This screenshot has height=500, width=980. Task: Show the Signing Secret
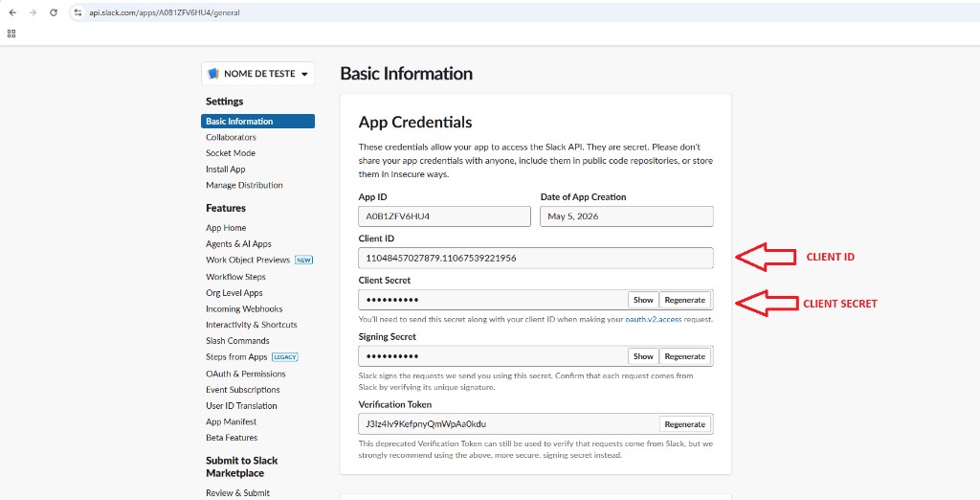pos(643,356)
